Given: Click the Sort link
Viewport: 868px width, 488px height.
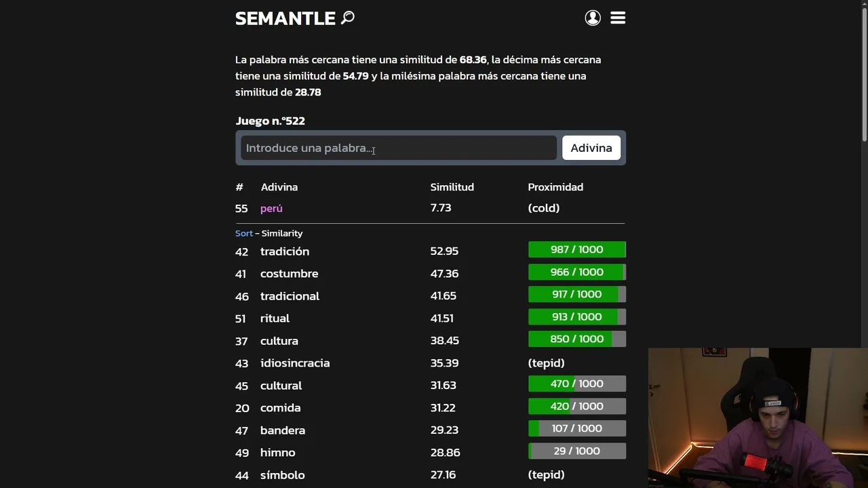Looking at the screenshot, I should (243, 233).
